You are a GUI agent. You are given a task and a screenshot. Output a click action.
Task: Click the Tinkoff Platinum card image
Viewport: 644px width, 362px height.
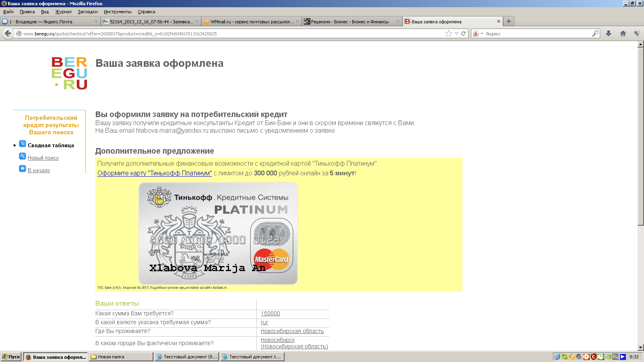[x=218, y=233]
